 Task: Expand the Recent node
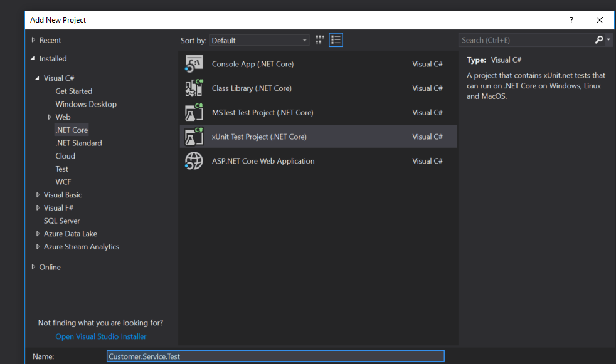33,40
